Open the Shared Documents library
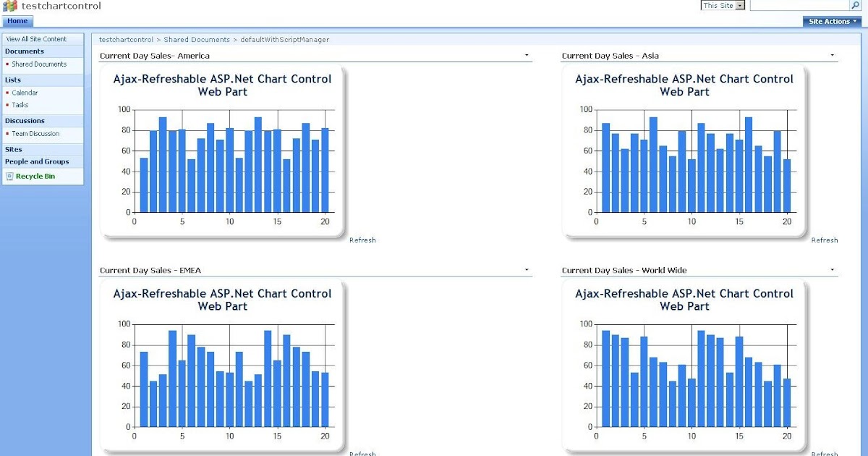 click(38, 64)
